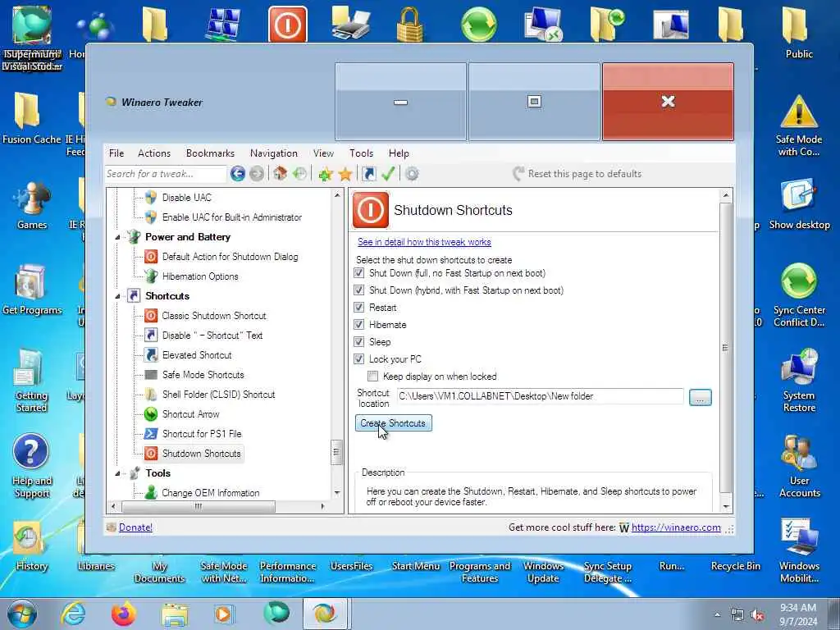840x630 pixels.
Task: Click the Shortcut location path field
Action: tap(541, 396)
